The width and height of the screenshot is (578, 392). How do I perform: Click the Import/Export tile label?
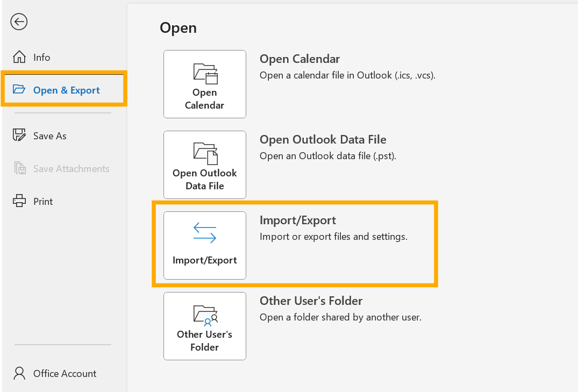click(205, 260)
